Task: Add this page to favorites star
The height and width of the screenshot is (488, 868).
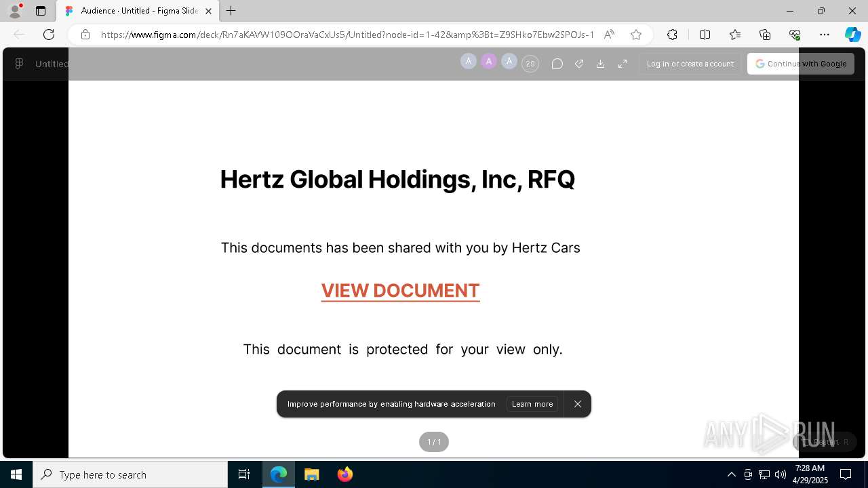Action: [636, 35]
